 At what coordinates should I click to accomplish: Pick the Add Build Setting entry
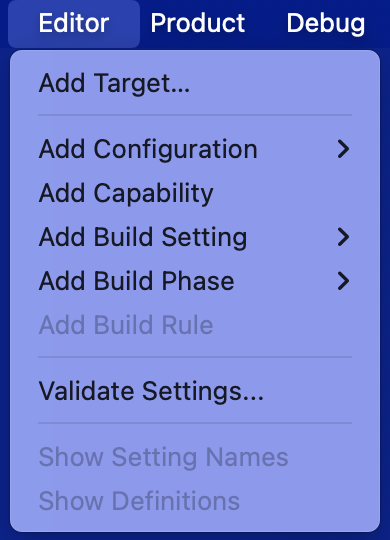pos(195,237)
